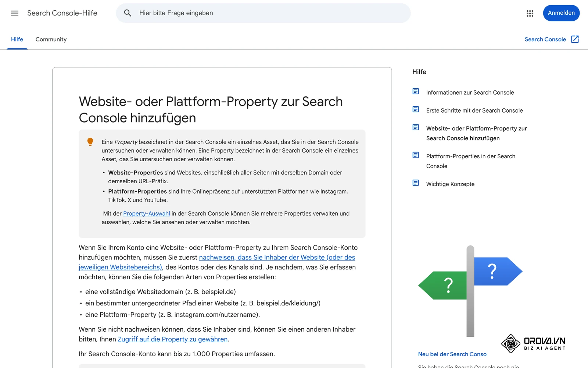
Task: Open 'Neu bei der Search Console' link
Action: pos(452,354)
